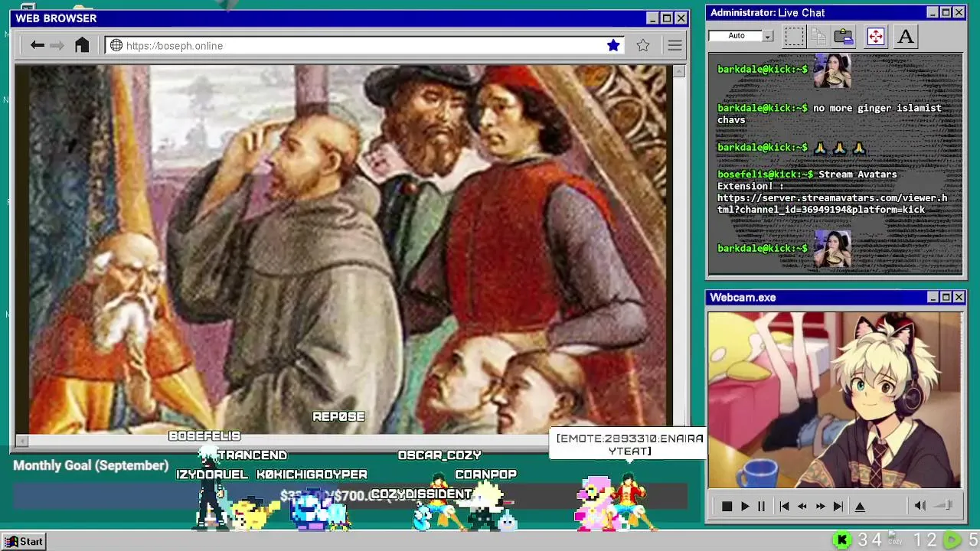Click the text 'no more ginger islamist chavs'
The width and height of the screenshot is (980, 551).
[829, 114]
